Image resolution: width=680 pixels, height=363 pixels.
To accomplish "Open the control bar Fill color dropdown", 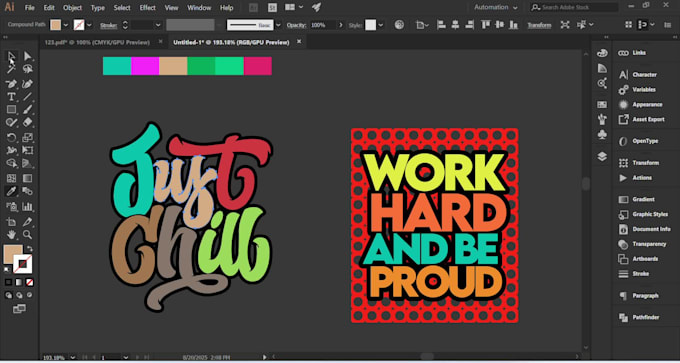I will point(66,25).
